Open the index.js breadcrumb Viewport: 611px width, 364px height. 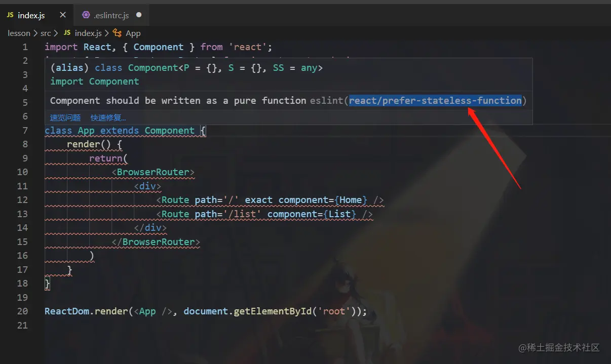[x=88, y=33]
